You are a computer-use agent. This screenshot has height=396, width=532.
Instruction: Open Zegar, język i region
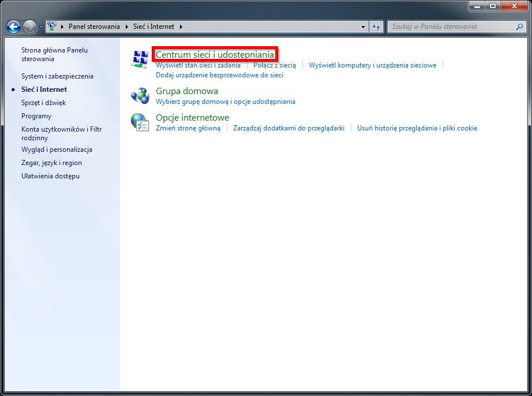click(x=51, y=163)
